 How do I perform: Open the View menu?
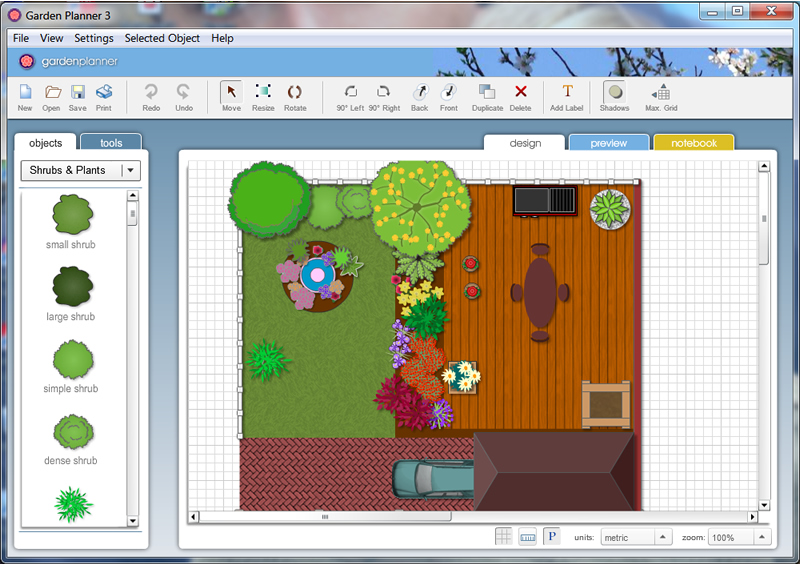52,38
